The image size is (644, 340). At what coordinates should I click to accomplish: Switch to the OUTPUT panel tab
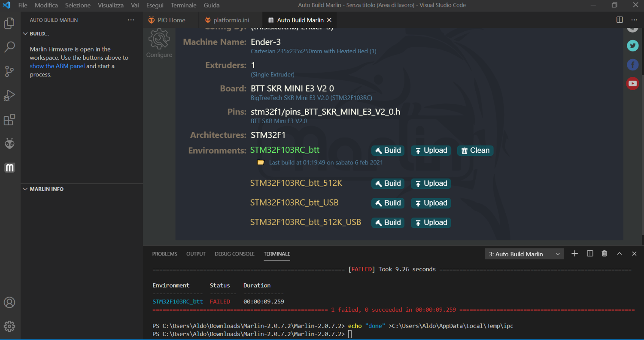coord(196,254)
